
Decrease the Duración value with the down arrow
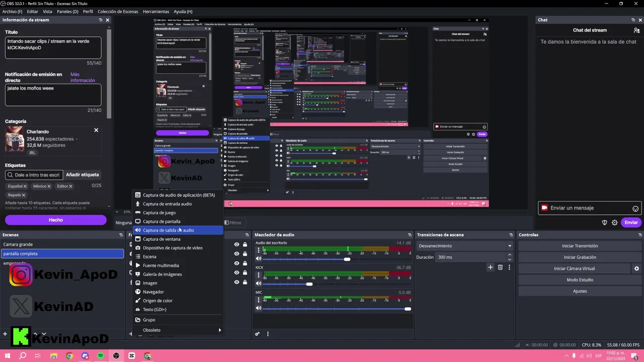510,259
